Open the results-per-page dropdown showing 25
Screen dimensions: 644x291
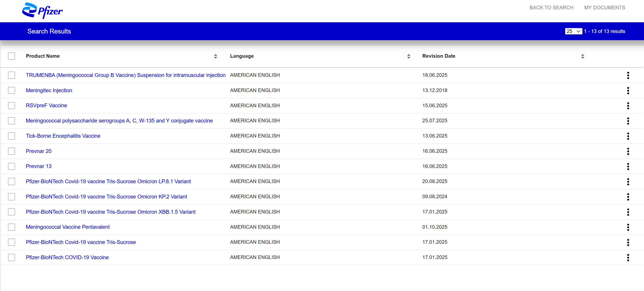pos(573,31)
